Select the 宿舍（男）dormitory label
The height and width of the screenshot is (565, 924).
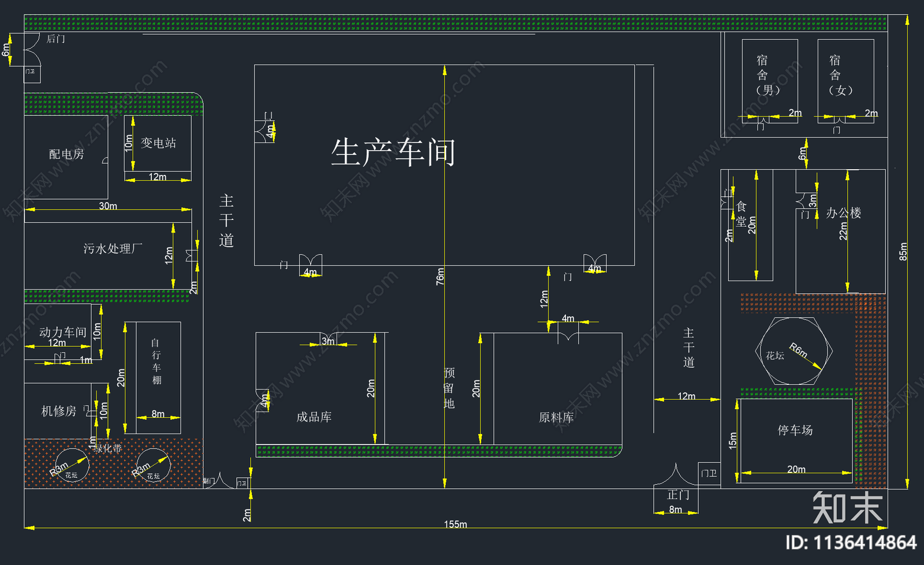[768, 75]
